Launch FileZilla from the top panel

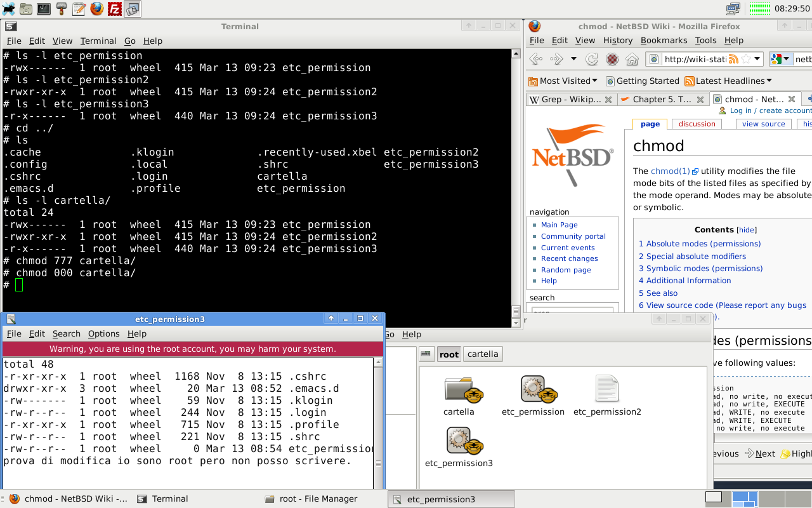point(115,9)
